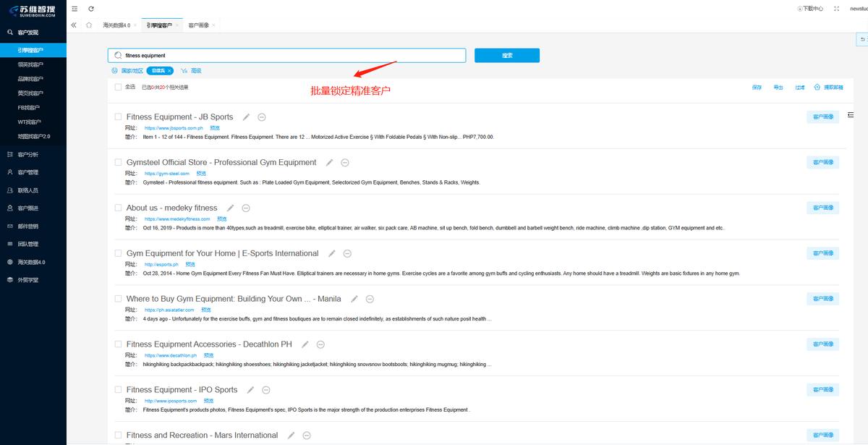Click the fitness equipment search field
This screenshot has height=445, width=868.
286,56
